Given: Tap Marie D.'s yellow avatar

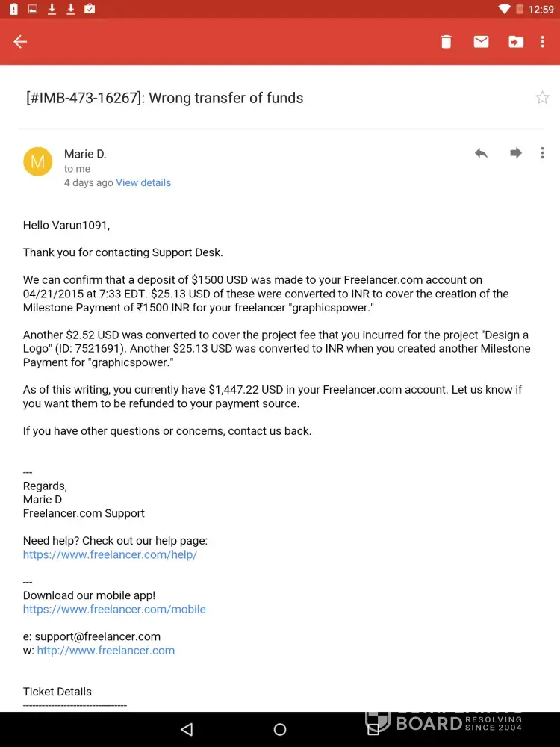Looking at the screenshot, I should click(x=38, y=161).
